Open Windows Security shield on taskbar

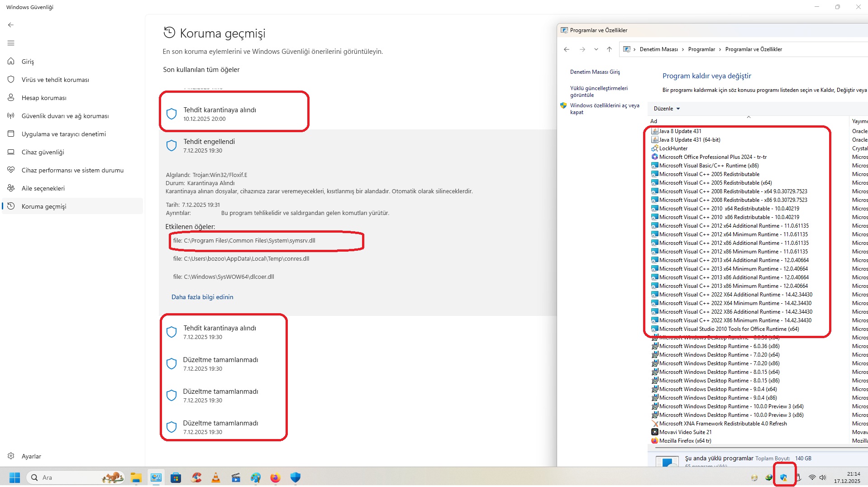point(296,477)
